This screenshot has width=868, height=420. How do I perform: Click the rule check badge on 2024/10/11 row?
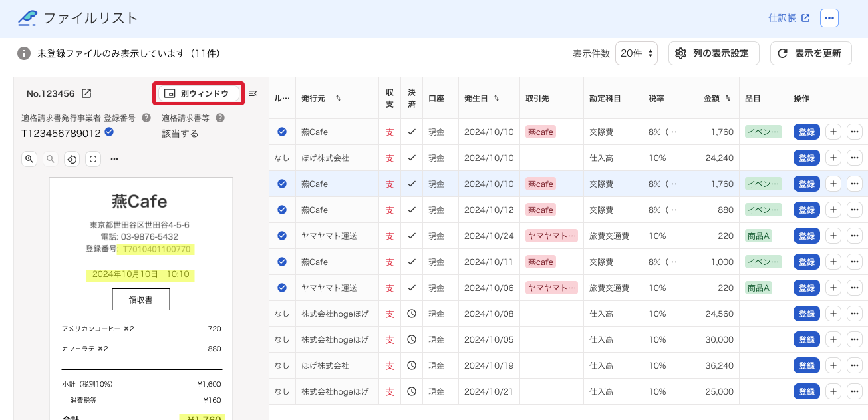[x=282, y=262]
